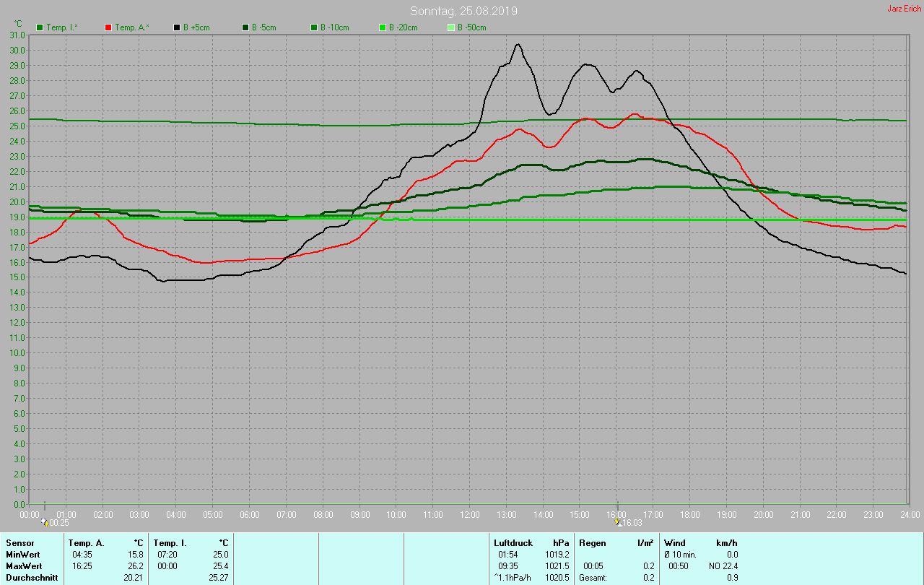Click the red Temp. A. legend swatch
This screenshot has height=585, width=924.
(x=108, y=27)
